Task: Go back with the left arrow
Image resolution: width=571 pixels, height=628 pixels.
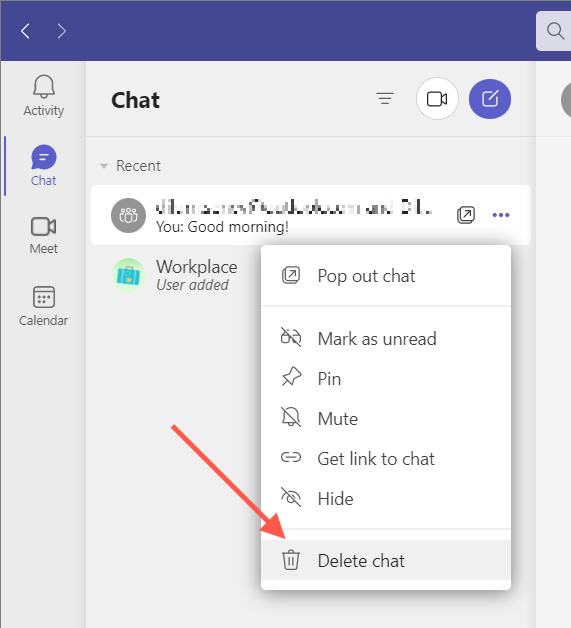Action: 25,31
